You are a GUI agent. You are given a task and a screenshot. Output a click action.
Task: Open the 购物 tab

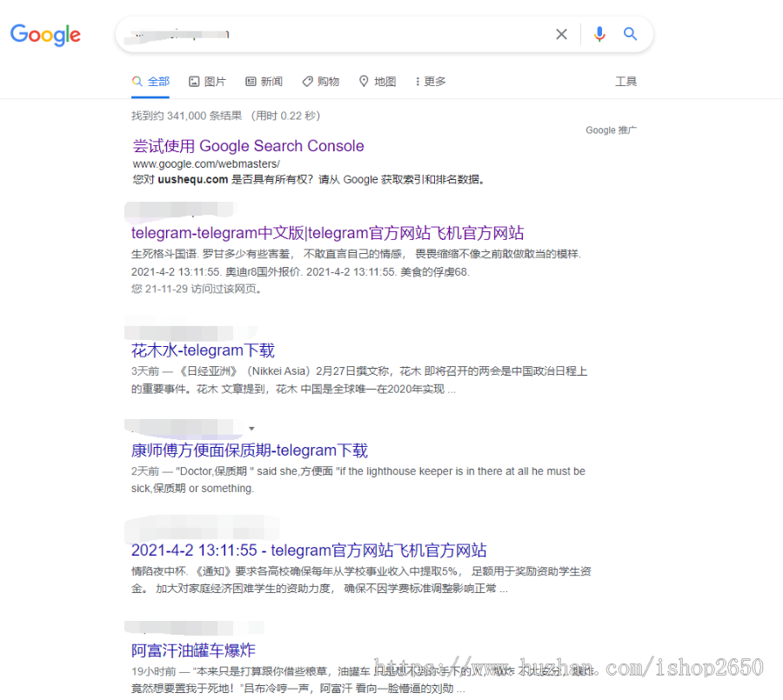point(320,82)
